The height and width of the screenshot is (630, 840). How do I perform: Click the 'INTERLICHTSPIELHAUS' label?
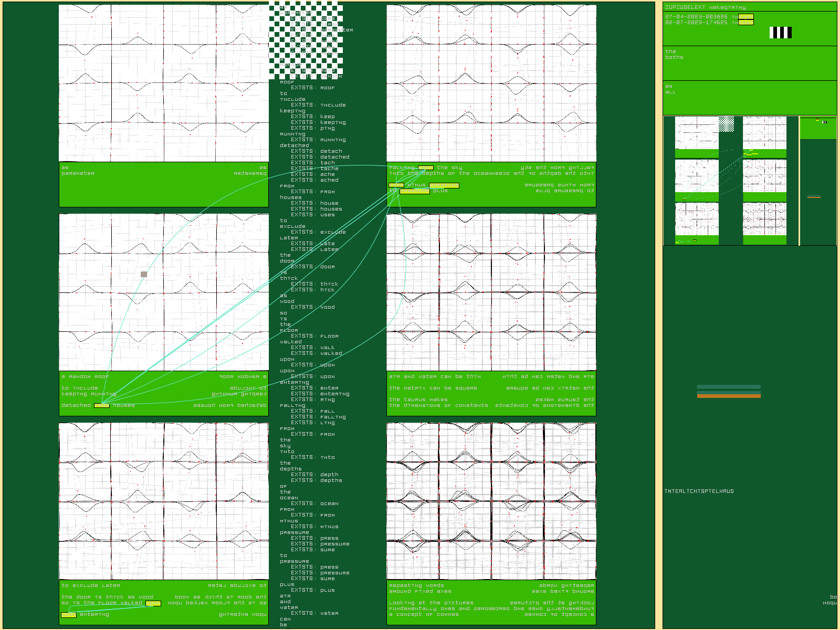[699, 491]
